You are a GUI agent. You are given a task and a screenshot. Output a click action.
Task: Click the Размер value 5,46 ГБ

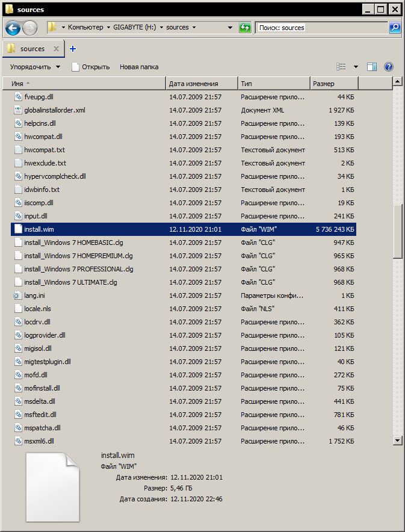tap(181, 488)
